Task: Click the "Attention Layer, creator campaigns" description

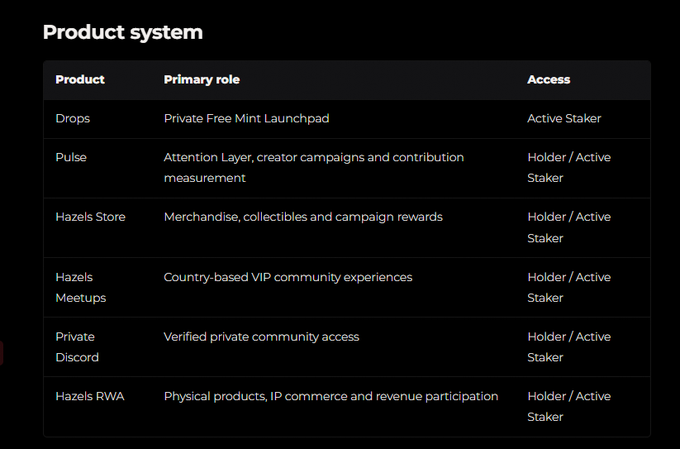Action: click(314, 167)
